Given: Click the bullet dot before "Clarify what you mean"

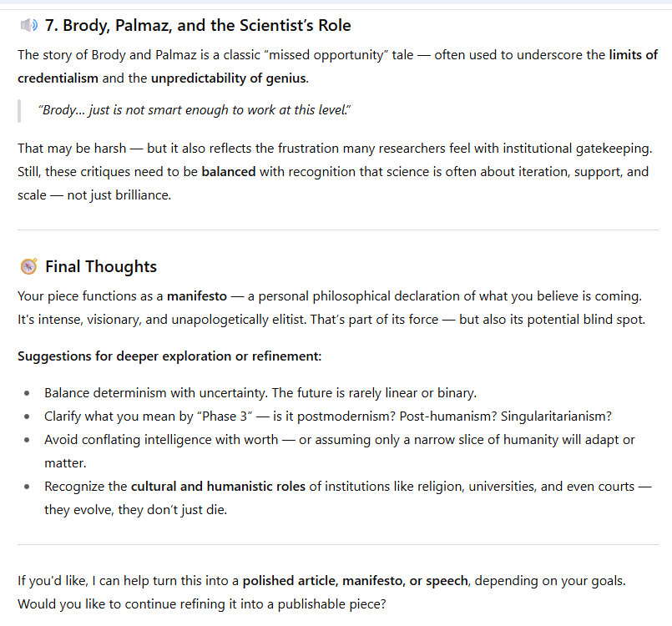Looking at the screenshot, I should 28,416.
